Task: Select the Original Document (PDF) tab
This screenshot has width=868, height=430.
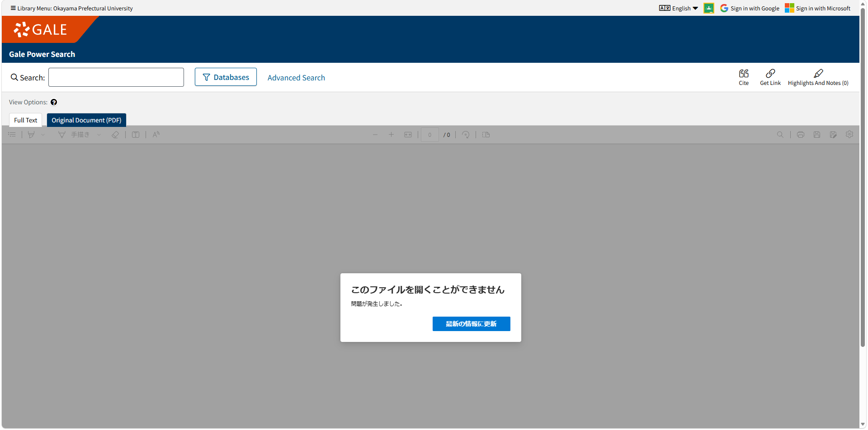Action: pyautogui.click(x=86, y=120)
